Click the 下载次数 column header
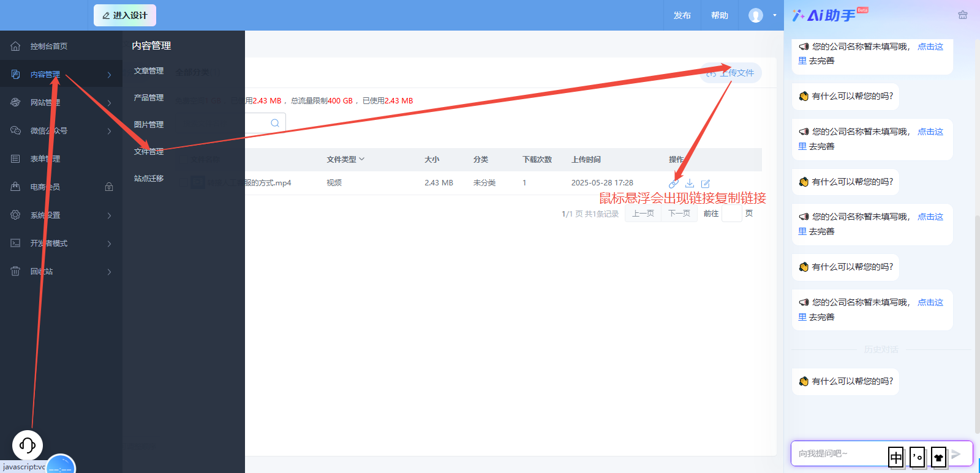Screen dimensions: 980x473 tap(537, 159)
